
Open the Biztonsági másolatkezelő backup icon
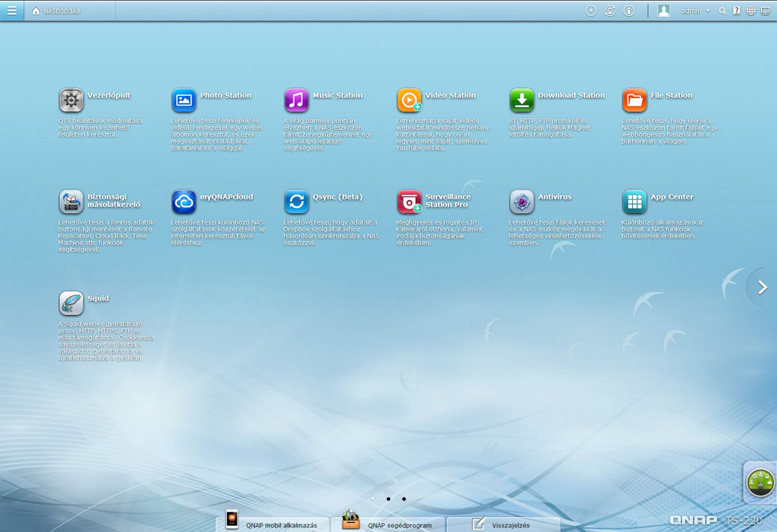tap(71, 202)
